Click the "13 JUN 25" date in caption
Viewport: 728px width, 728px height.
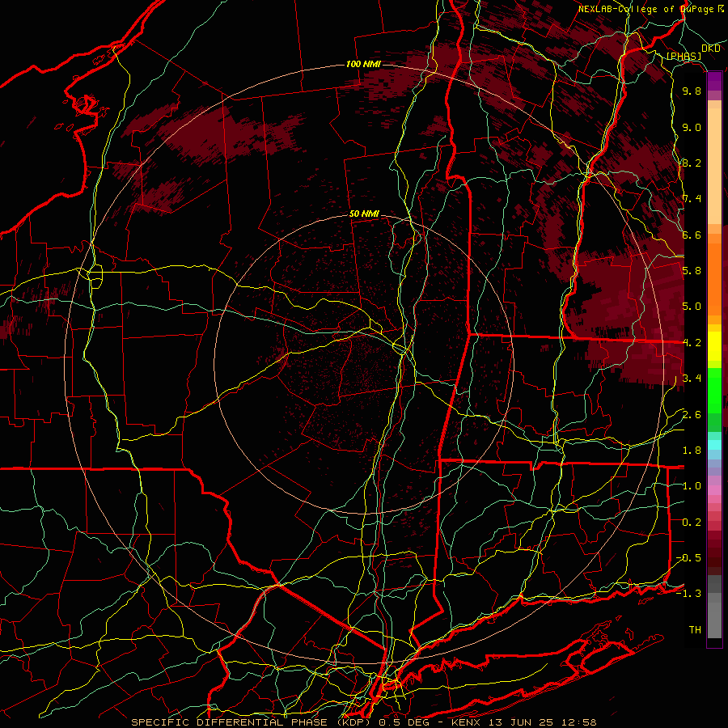click(520, 722)
